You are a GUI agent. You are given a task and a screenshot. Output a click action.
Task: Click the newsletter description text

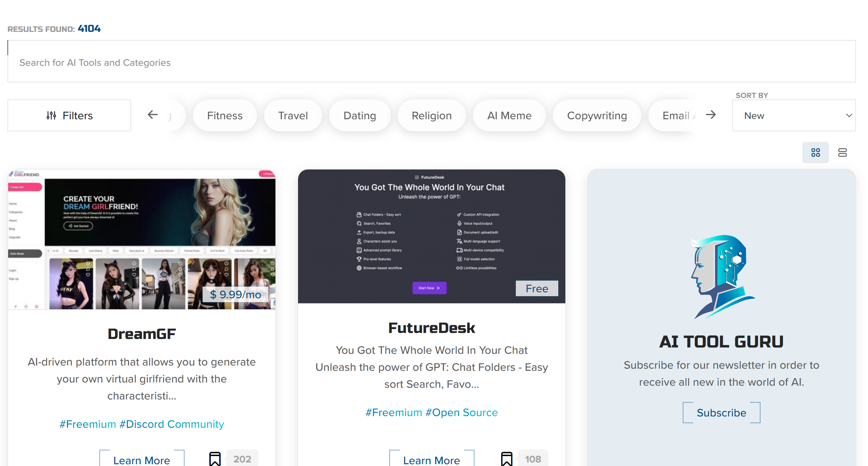tap(722, 373)
